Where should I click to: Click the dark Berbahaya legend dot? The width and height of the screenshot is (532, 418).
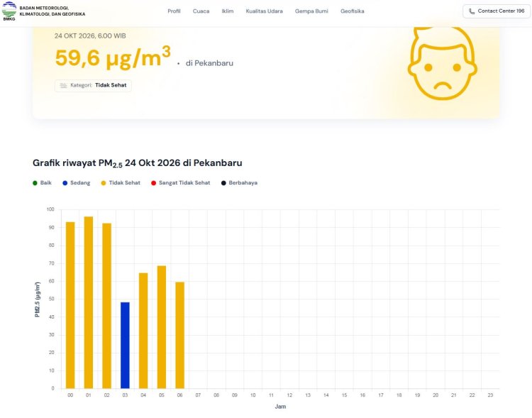223,183
